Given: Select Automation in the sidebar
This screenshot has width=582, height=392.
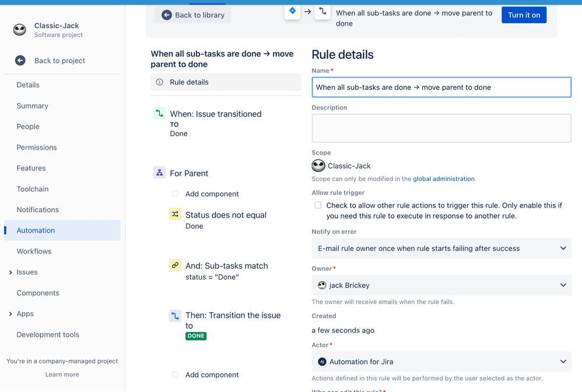Looking at the screenshot, I should (x=62, y=230).
